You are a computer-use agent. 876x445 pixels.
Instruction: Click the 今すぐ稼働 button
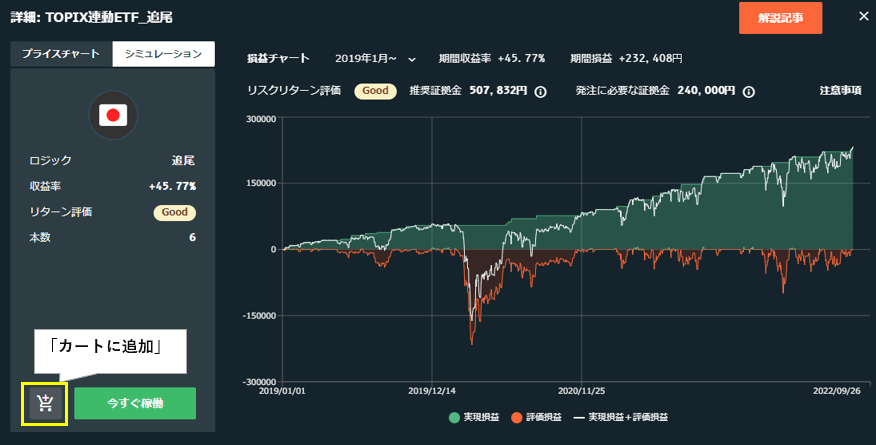click(135, 403)
